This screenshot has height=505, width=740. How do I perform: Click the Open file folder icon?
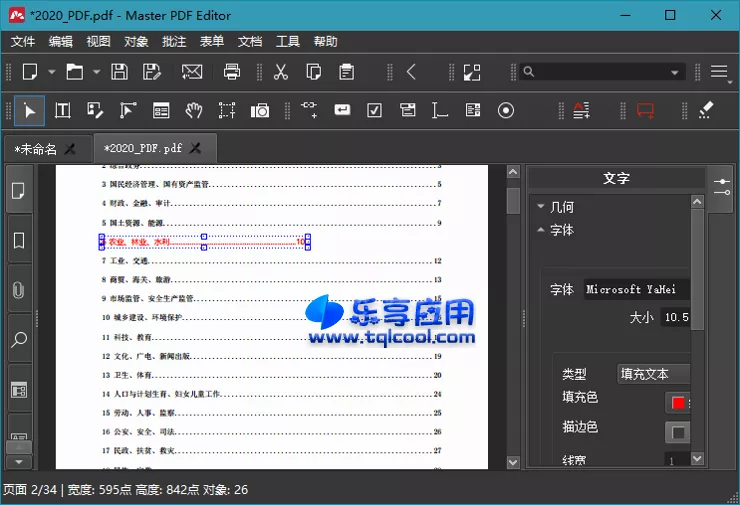pyautogui.click(x=75, y=72)
